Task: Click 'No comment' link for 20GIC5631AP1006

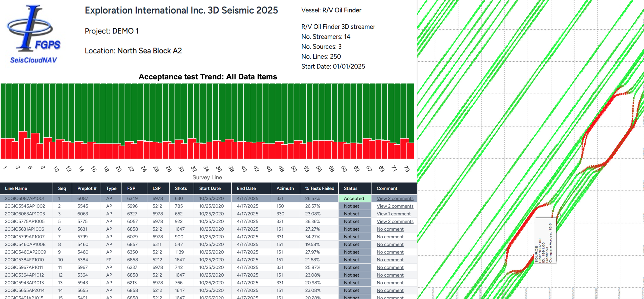Action: (x=390, y=229)
